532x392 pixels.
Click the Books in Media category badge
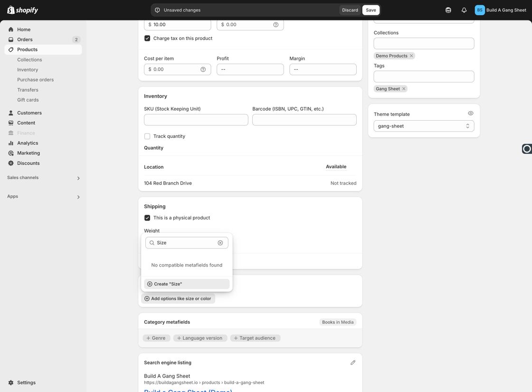click(338, 322)
